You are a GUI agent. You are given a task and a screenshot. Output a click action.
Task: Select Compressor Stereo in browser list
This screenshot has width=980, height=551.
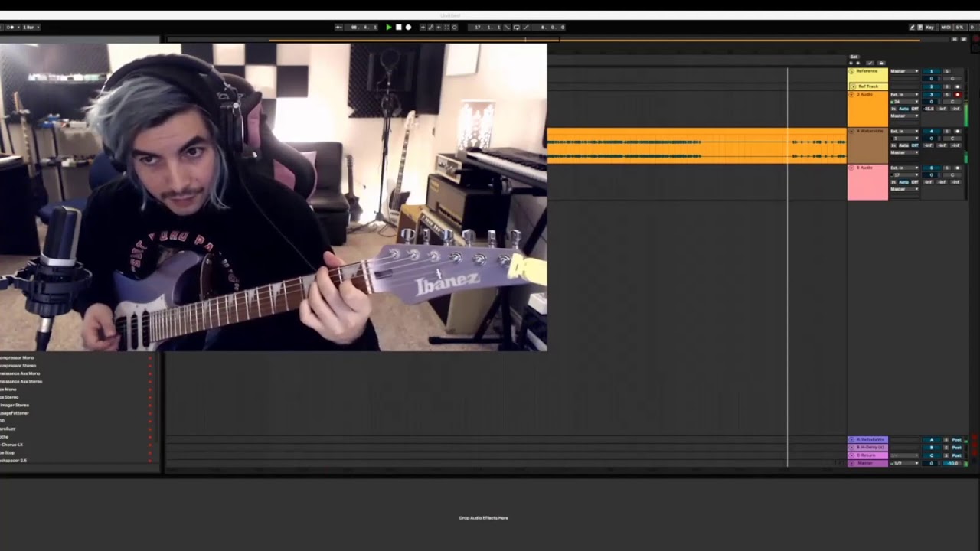tap(18, 366)
